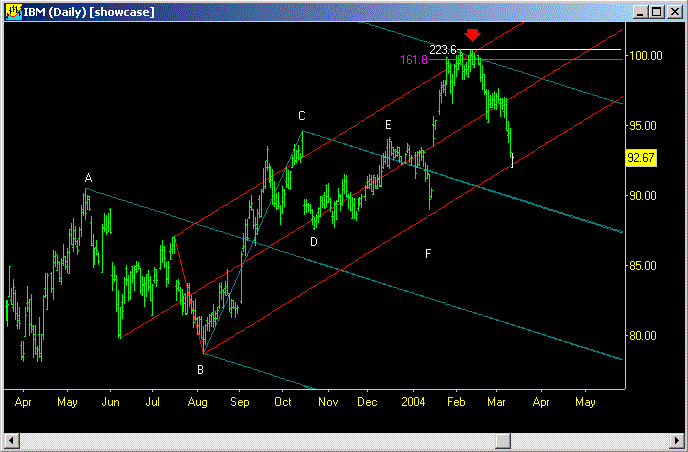The image size is (688, 452).
Task: Minimize the IBM chart window
Action: click(641, 11)
